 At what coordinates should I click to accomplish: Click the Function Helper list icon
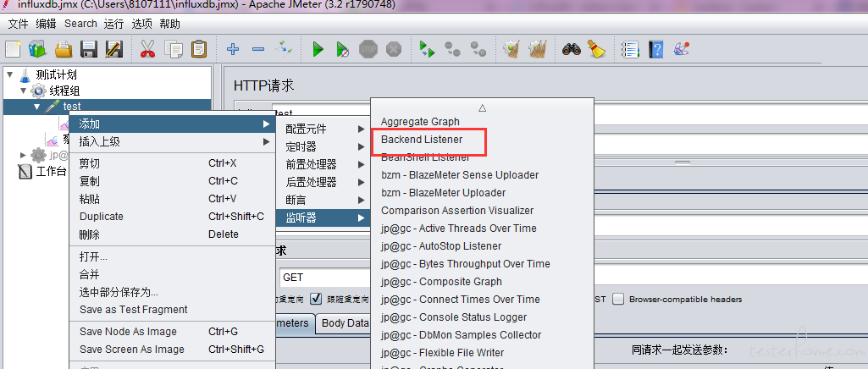(x=629, y=50)
